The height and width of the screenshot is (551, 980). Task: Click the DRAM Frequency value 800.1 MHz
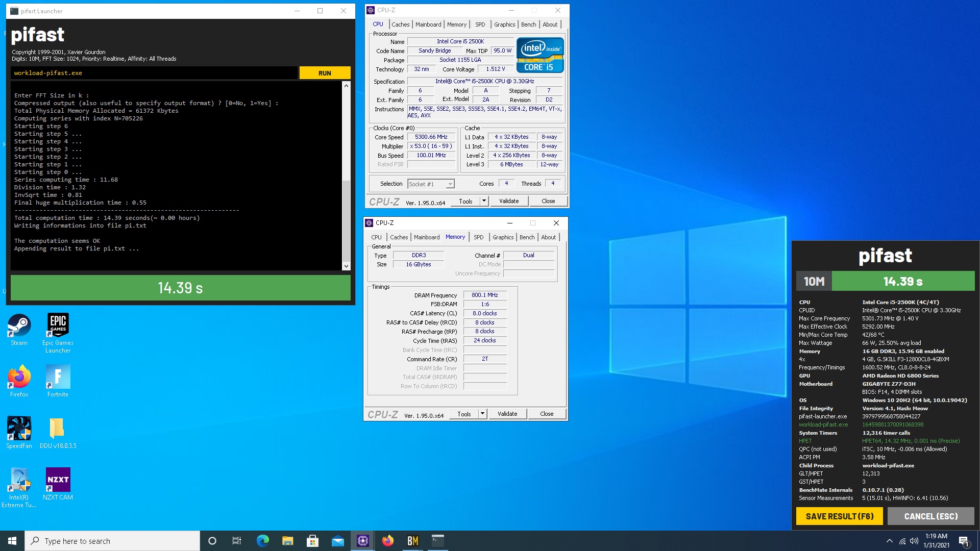[485, 295]
